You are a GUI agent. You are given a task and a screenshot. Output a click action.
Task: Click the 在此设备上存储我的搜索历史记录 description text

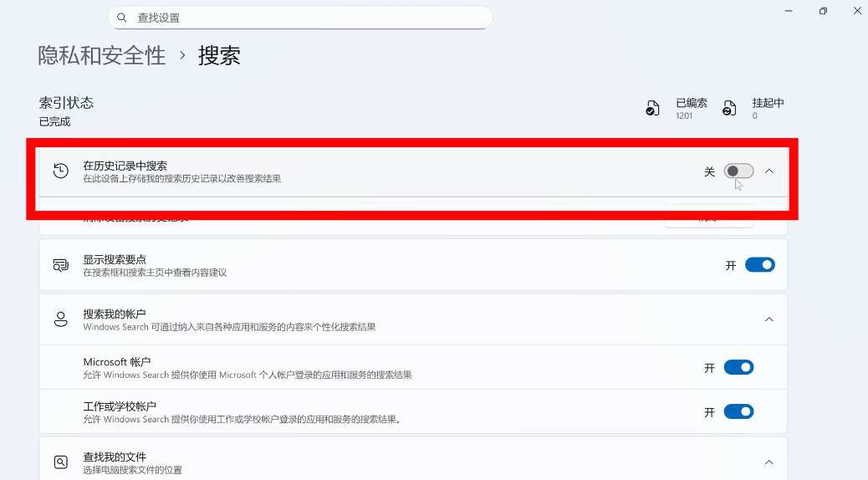pos(182,179)
